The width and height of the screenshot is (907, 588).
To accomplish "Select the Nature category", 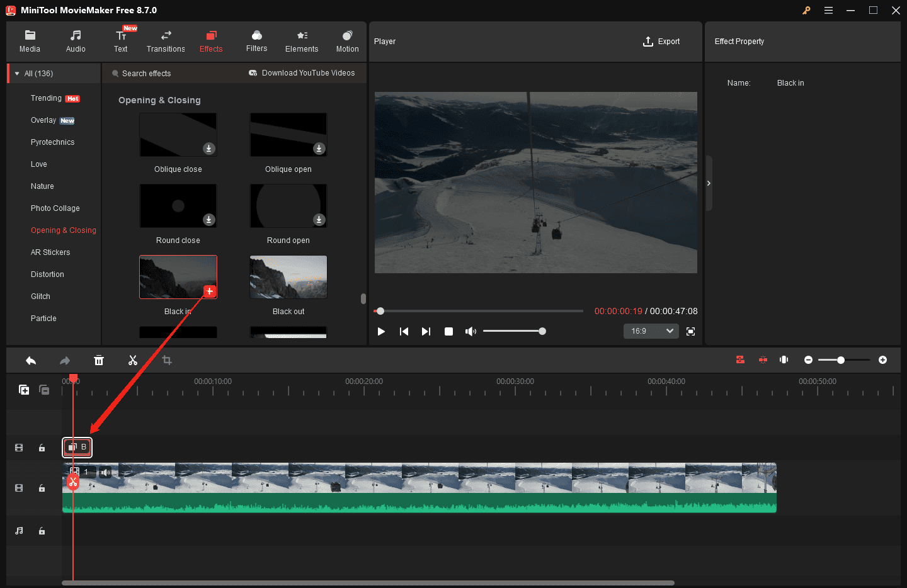I will pyautogui.click(x=42, y=186).
